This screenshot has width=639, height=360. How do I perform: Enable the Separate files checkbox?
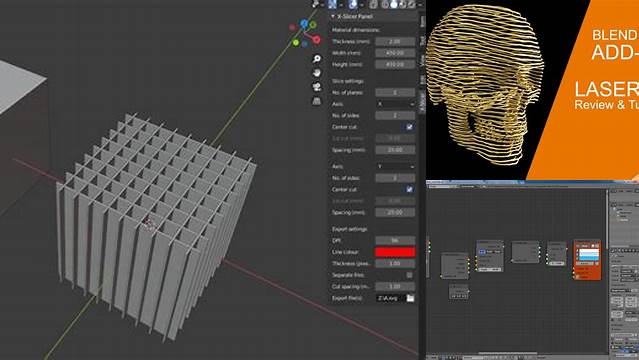pyautogui.click(x=409, y=275)
